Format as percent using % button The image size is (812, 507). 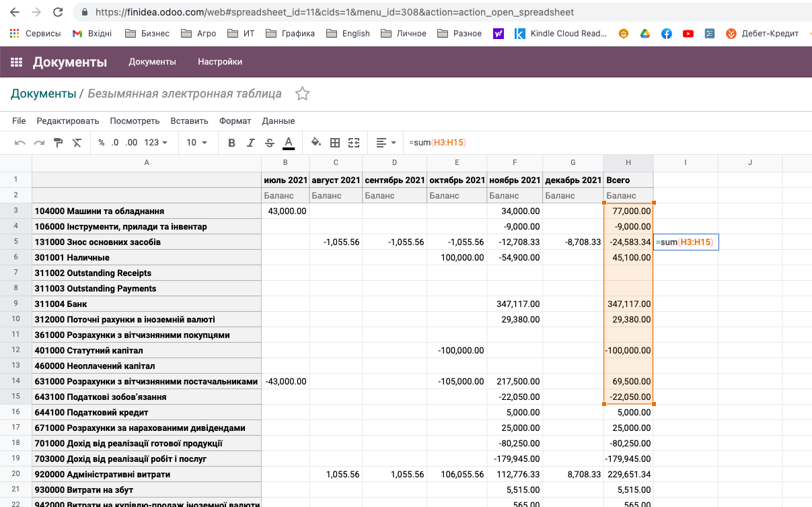(x=102, y=143)
